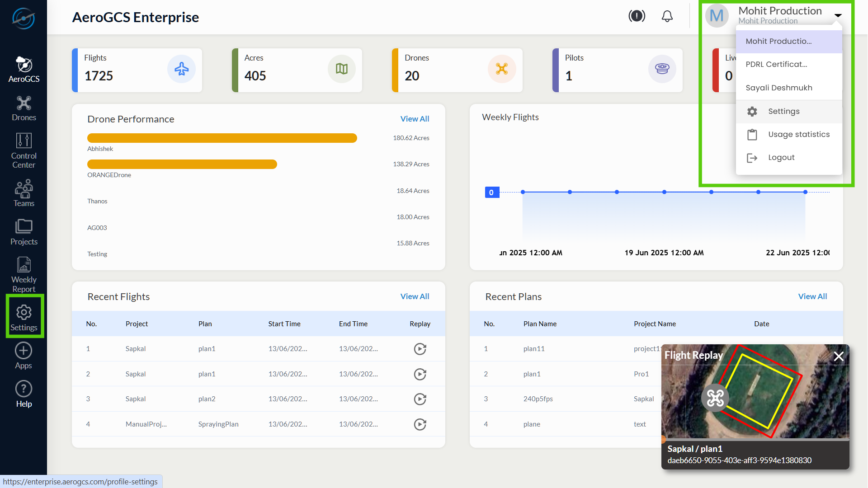Click the ORANGEDrone performance bar
The width and height of the screenshot is (868, 488).
click(182, 164)
